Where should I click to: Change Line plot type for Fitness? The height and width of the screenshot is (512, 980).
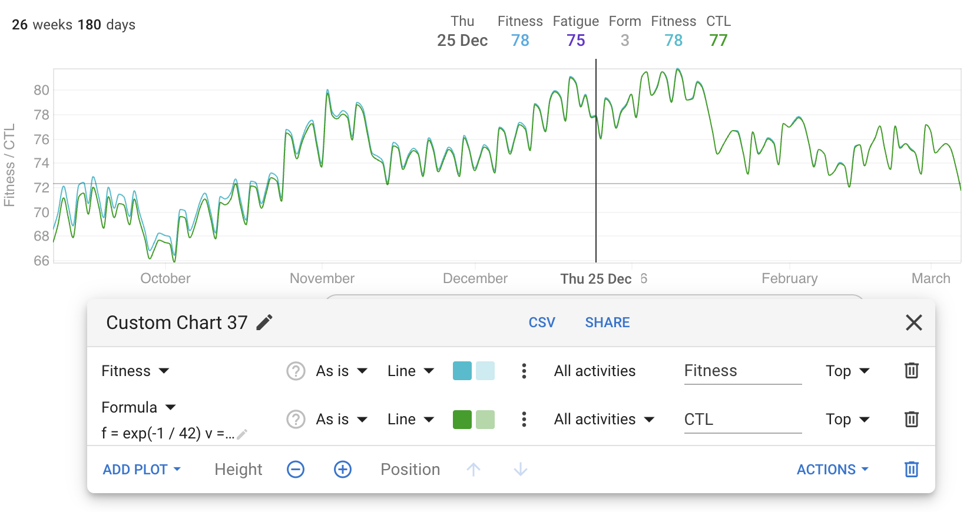(x=410, y=371)
